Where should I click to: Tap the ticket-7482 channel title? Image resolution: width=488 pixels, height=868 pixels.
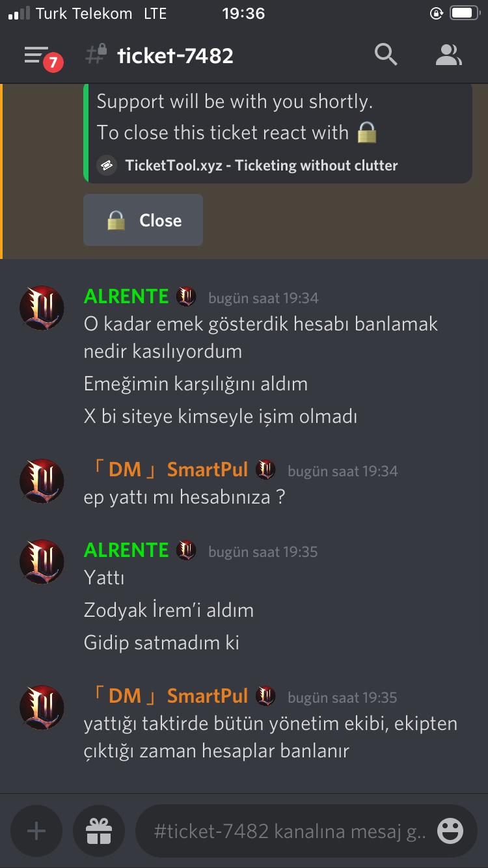[x=175, y=55]
